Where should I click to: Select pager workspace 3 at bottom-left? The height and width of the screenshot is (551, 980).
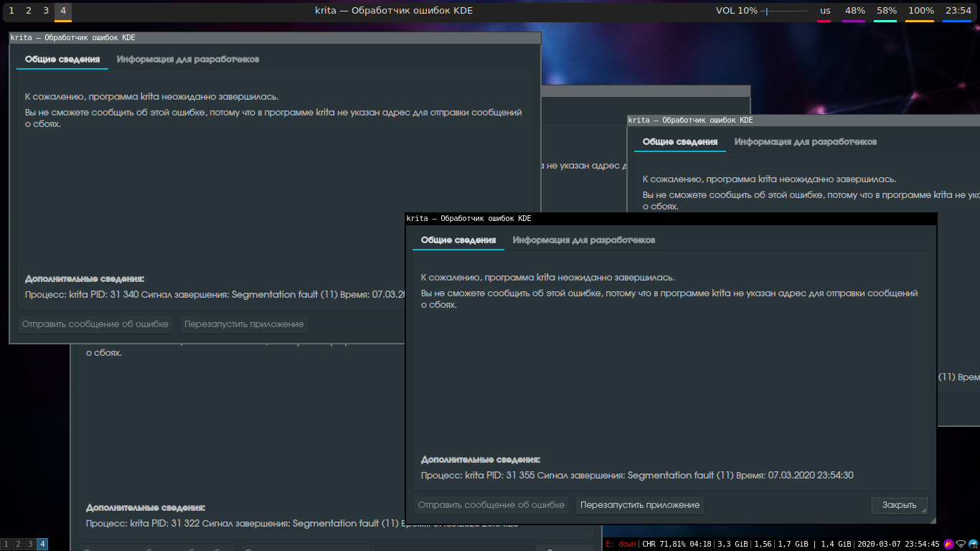30,545
